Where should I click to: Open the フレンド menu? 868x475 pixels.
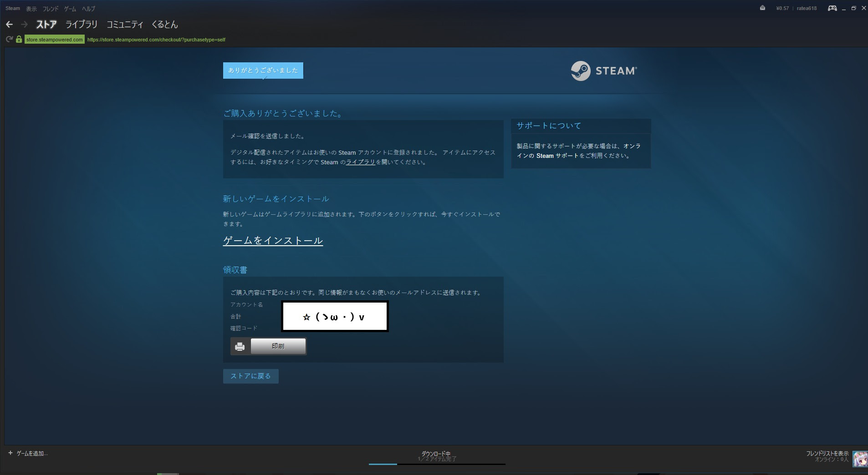coord(51,9)
